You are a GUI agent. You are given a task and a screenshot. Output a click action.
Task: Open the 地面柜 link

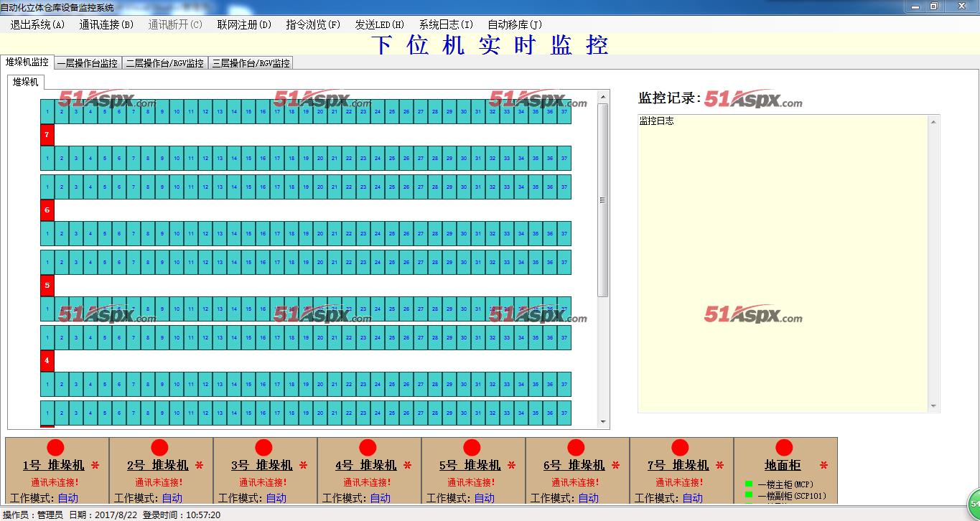pos(783,465)
